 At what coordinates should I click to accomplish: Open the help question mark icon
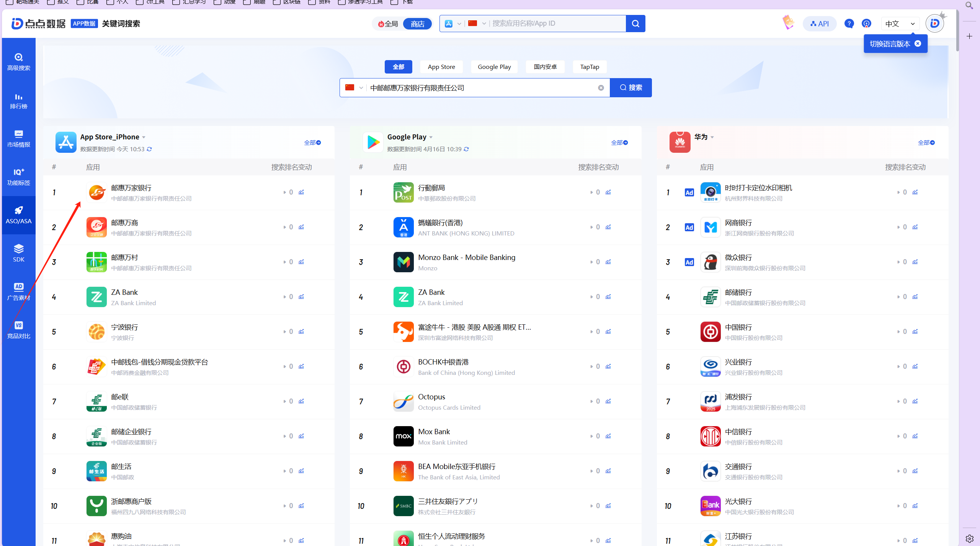849,24
